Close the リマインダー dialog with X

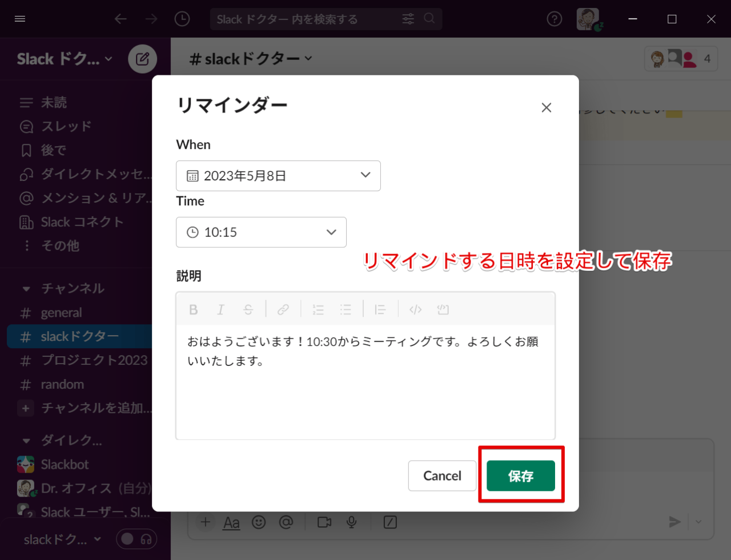tap(547, 108)
